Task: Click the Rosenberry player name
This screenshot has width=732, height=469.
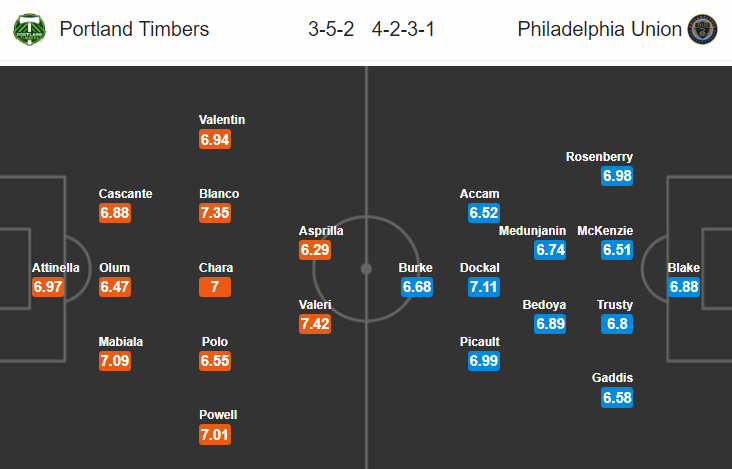Action: coord(599,157)
